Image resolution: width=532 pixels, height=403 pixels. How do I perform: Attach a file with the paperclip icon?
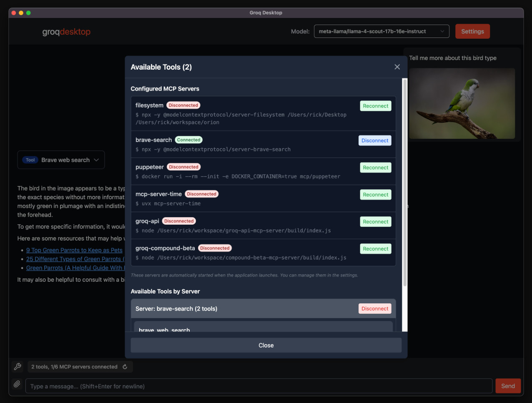point(17,384)
